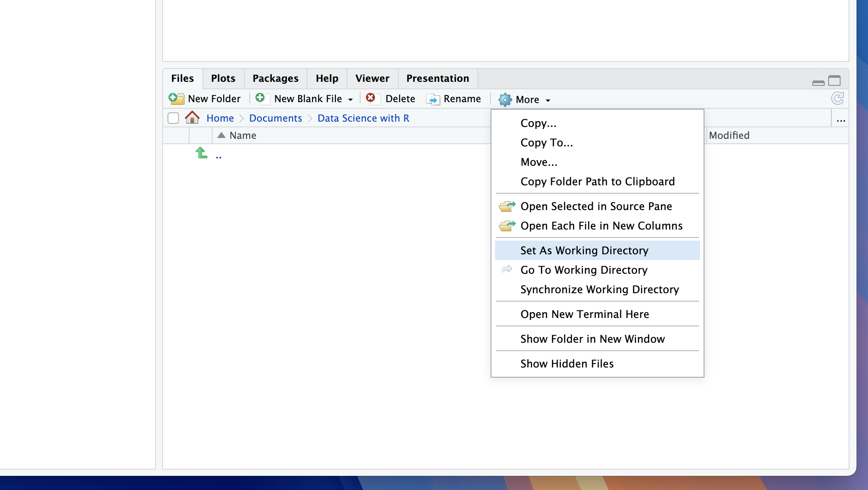Click the Home house icon in breadcrumb
This screenshot has height=490, width=868.
pyautogui.click(x=192, y=118)
